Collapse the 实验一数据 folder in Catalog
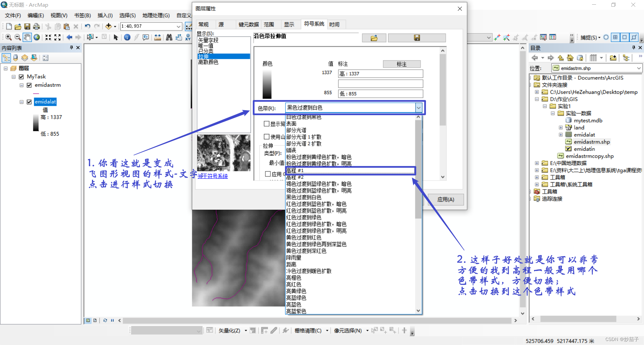 coord(553,113)
